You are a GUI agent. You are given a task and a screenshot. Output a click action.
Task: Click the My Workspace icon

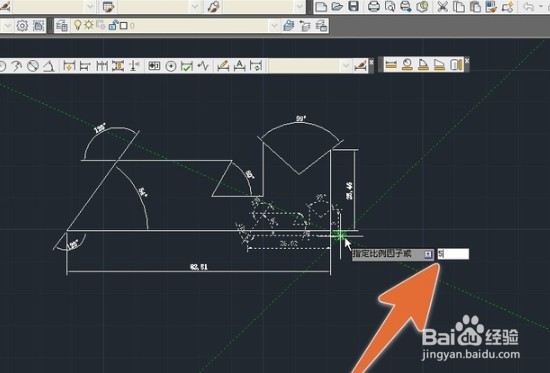39,26
